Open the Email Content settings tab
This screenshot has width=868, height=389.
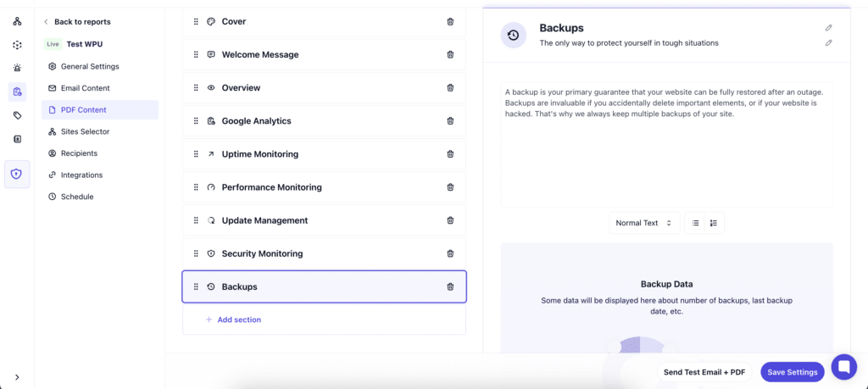point(85,88)
